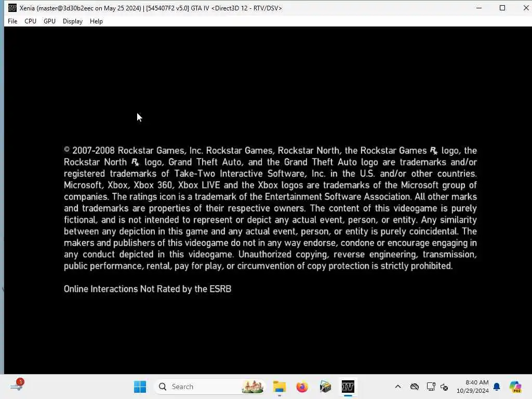The height and width of the screenshot is (399, 532).
Task: Close the Xenia window
Action: (525, 8)
